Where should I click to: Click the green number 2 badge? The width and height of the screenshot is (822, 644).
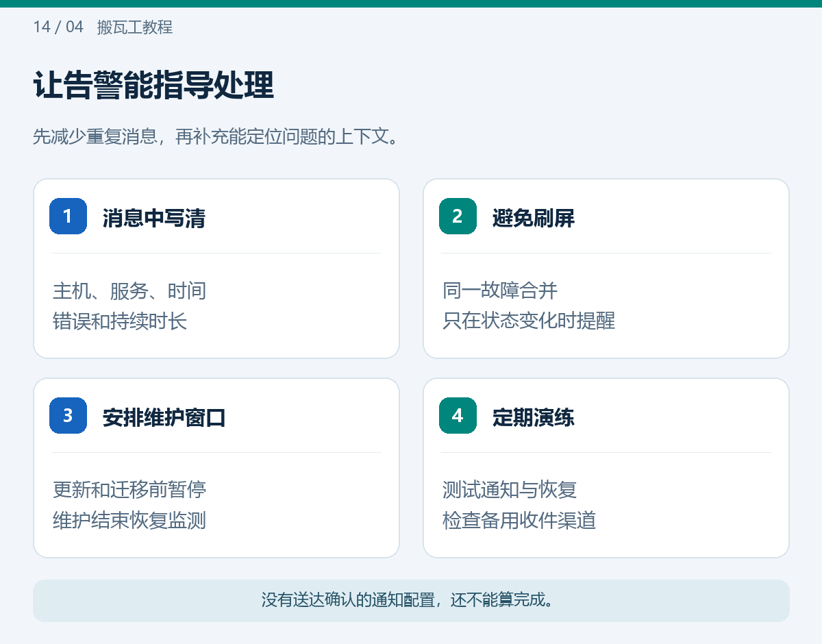(458, 216)
